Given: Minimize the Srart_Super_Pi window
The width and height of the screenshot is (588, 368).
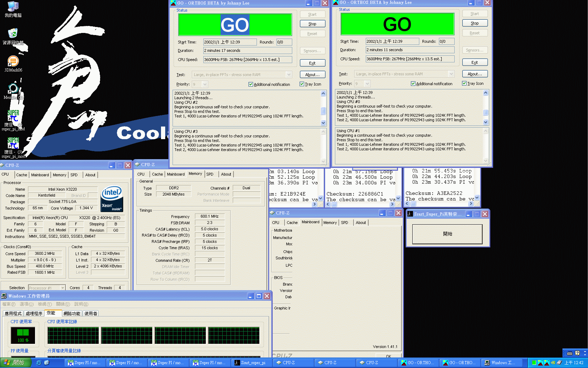Looking at the screenshot, I should [x=468, y=214].
